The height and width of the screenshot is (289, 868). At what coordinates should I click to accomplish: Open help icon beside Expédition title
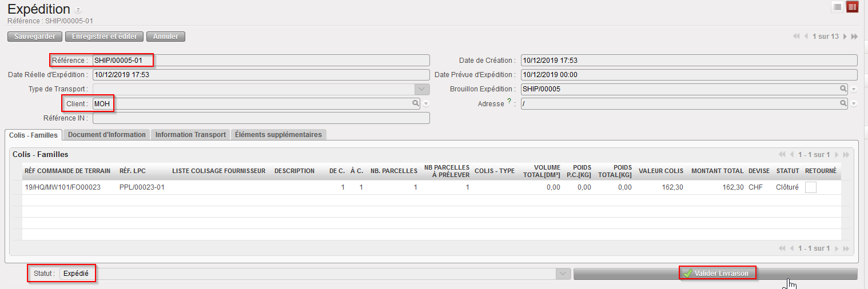(78, 10)
